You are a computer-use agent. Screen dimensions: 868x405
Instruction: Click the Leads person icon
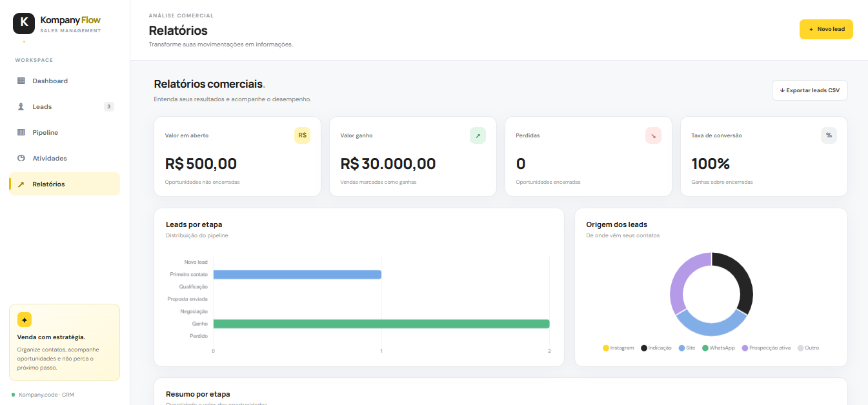pyautogui.click(x=21, y=107)
